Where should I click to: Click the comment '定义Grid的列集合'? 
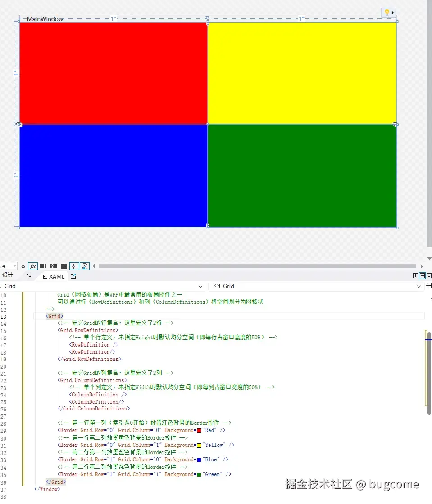[x=115, y=373]
